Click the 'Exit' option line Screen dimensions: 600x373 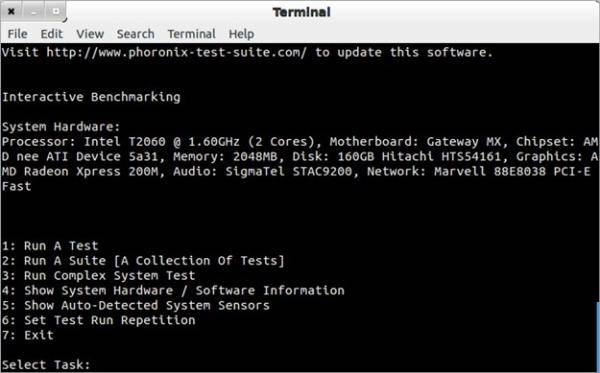click(28, 335)
